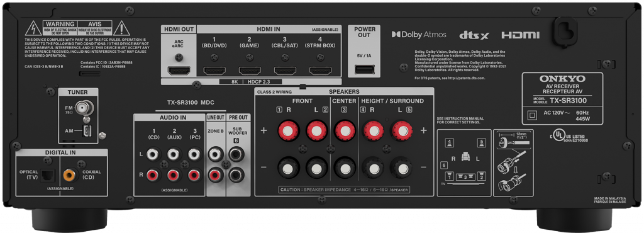Click the upper SUBWOOFER pre out jack
Viewport: 644px width, 233px height.
[x=236, y=154]
